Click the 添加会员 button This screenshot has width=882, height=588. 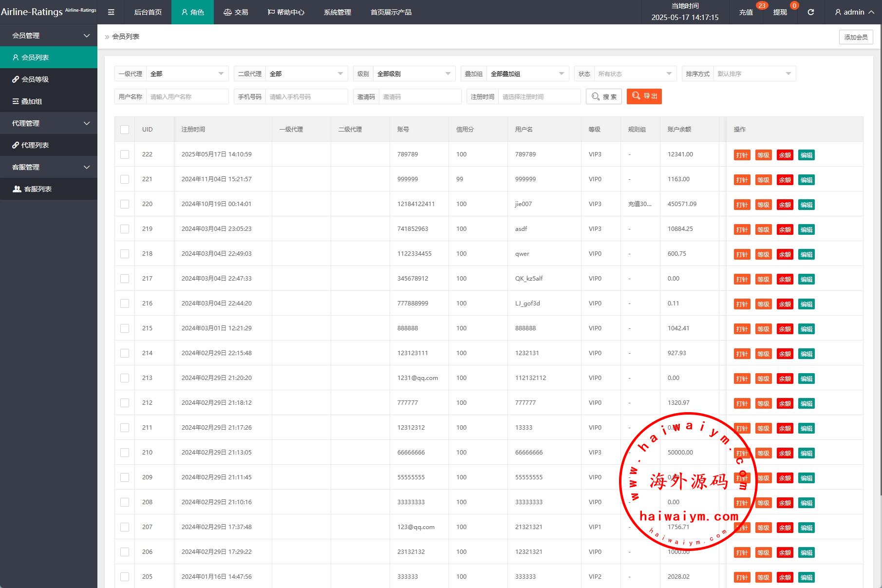(856, 37)
